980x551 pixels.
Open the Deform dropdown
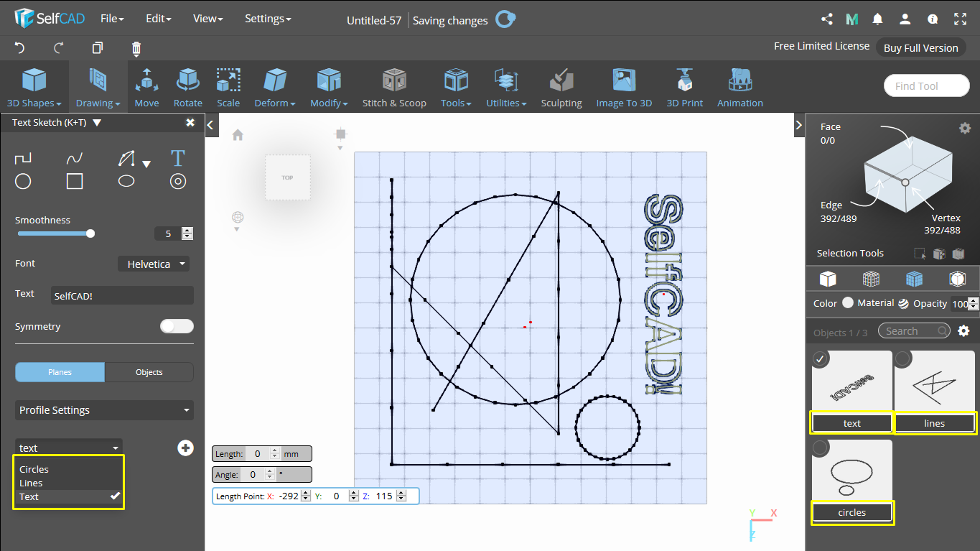click(x=275, y=88)
